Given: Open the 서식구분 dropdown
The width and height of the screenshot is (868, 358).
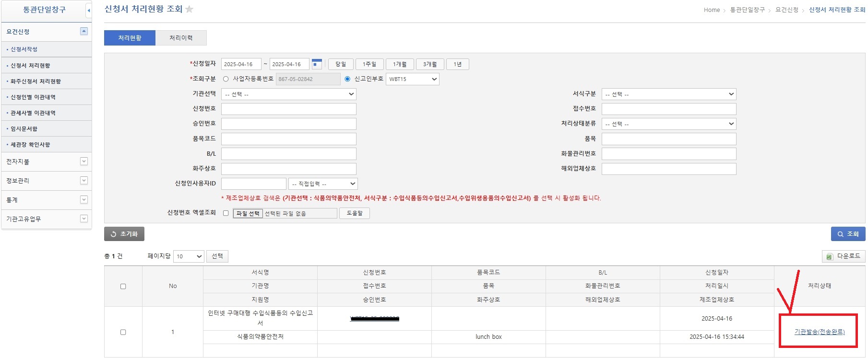Looking at the screenshot, I should click(x=669, y=94).
